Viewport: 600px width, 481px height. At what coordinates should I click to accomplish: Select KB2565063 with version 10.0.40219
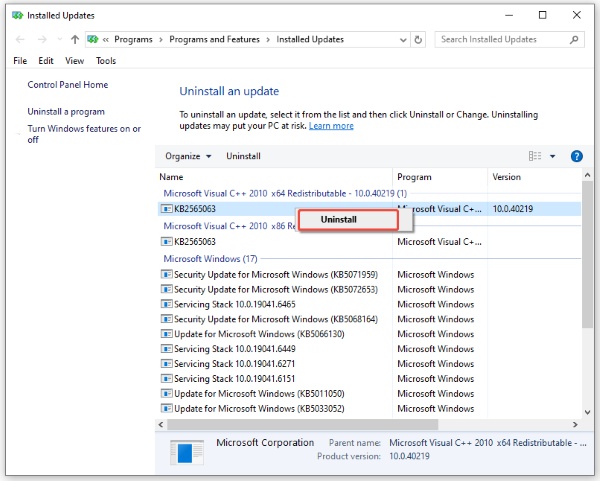click(369, 209)
